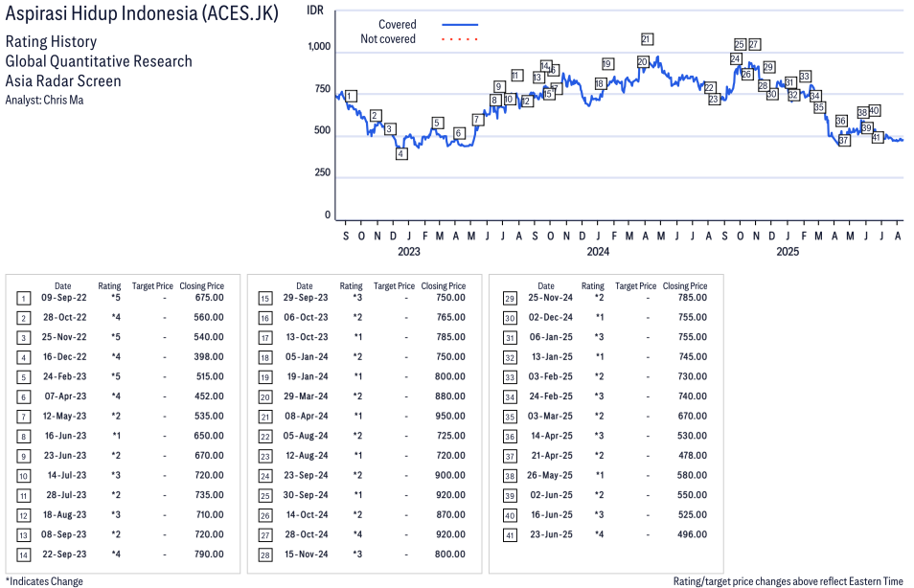Click the '19-Jan-24' date cell
The image size is (914, 588).
click(x=308, y=376)
